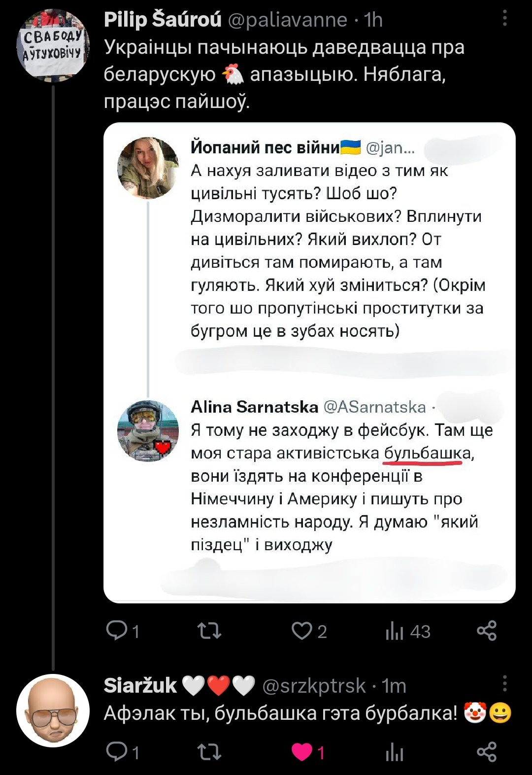Retweet Pilip Šaúroú's post
This screenshot has height=775, width=532.
209,631
